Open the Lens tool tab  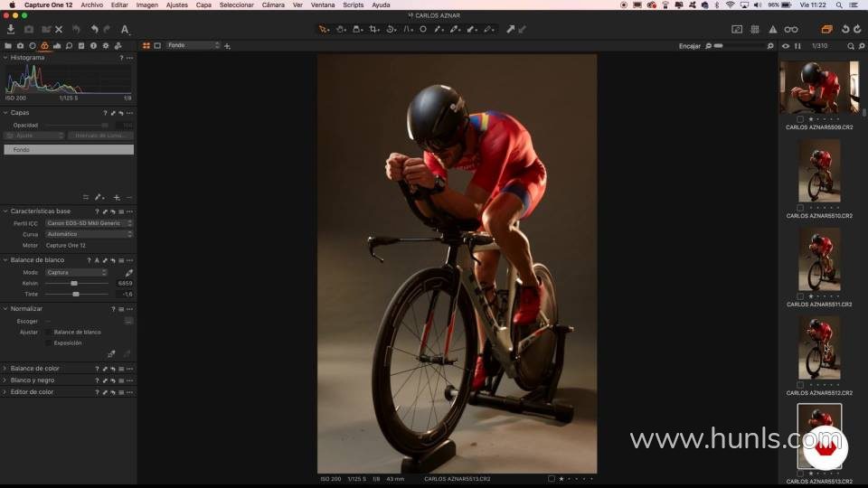point(33,46)
